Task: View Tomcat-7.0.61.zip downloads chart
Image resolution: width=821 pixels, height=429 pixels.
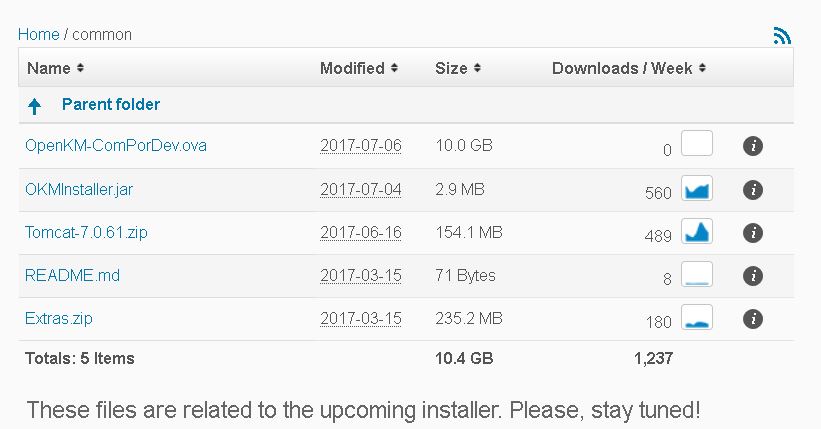Action: pyautogui.click(x=696, y=231)
